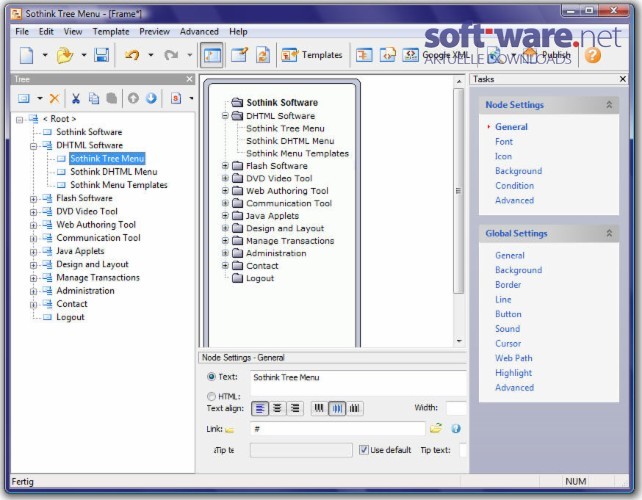Open Condition under Node Settings
The height and width of the screenshot is (500, 642).
pos(514,186)
